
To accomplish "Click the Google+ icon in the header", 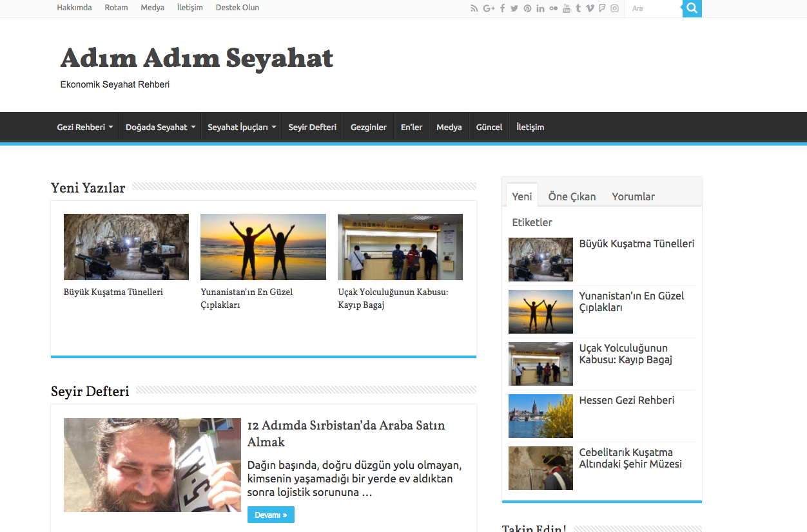I will (489, 8).
